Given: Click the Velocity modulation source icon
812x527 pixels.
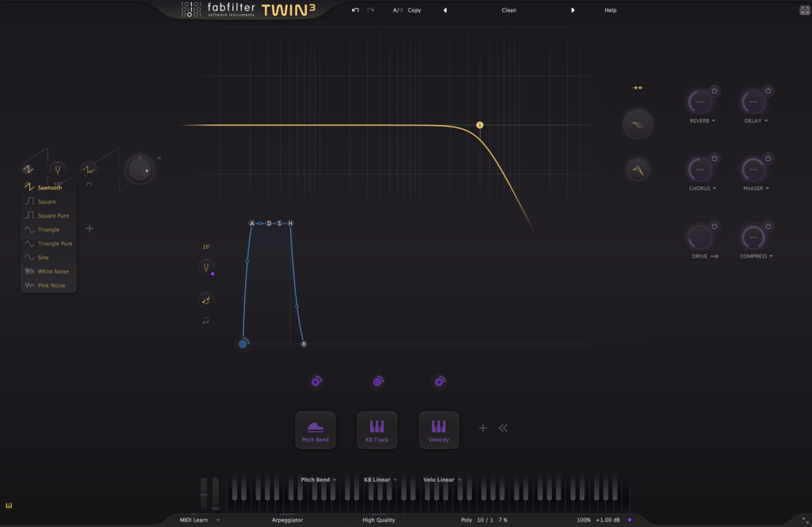Looking at the screenshot, I should pyautogui.click(x=439, y=430).
